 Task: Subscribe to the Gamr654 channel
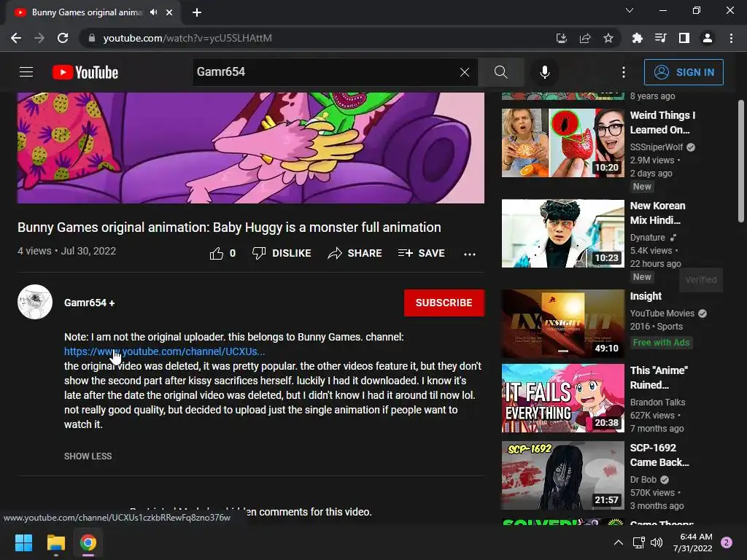pos(444,303)
